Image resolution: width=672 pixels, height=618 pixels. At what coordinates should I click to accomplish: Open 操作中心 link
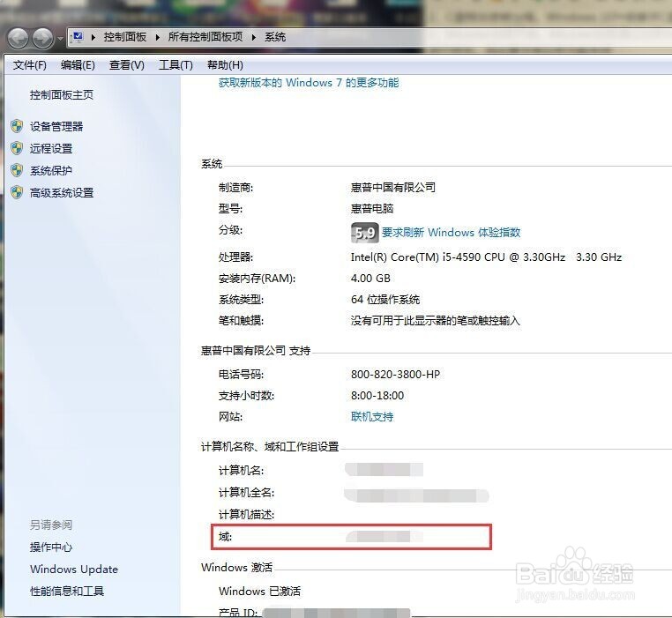point(51,547)
